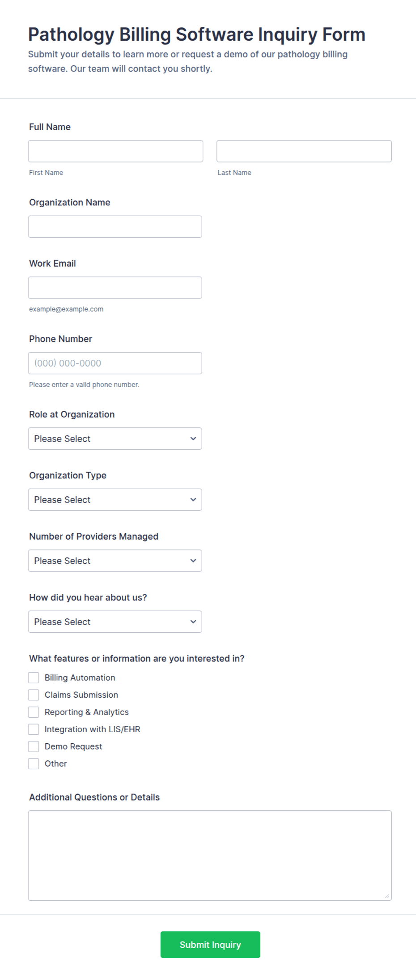Viewport: 416px width, 980px height.
Task: Open Number of Providers Managed dropdown
Action: pyautogui.click(x=115, y=561)
